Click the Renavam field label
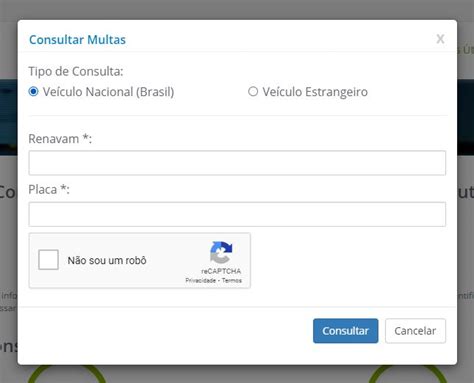The image size is (474, 383). click(x=60, y=139)
